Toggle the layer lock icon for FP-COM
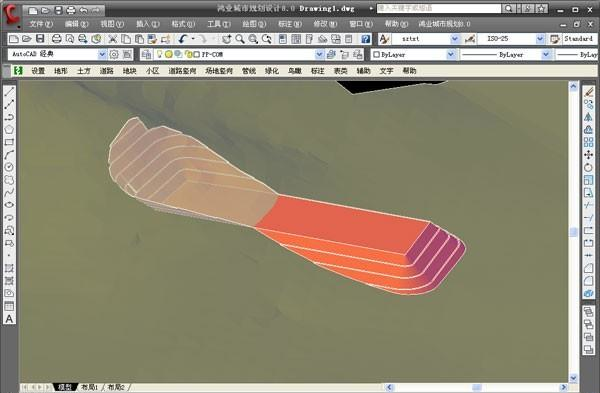The image size is (600, 393). pos(188,54)
